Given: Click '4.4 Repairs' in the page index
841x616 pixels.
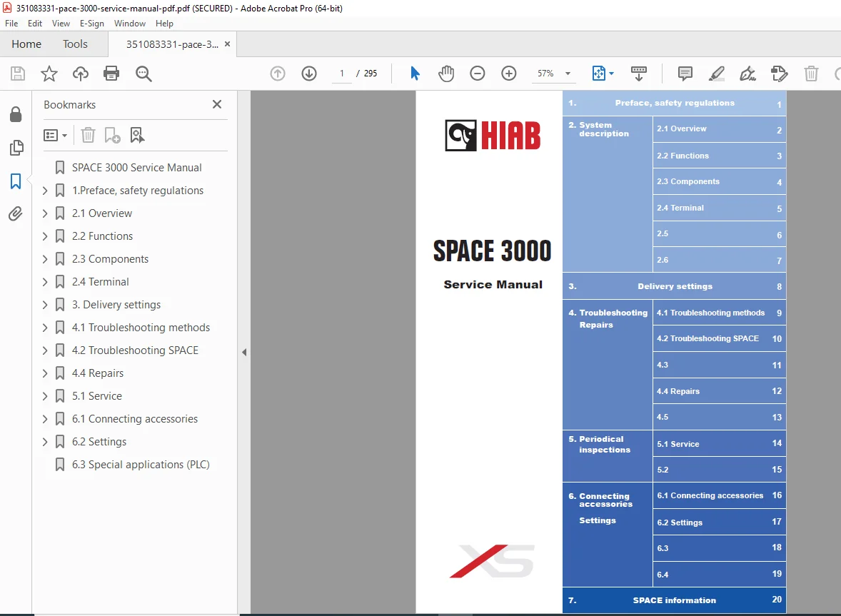Looking at the screenshot, I should coord(678,391).
